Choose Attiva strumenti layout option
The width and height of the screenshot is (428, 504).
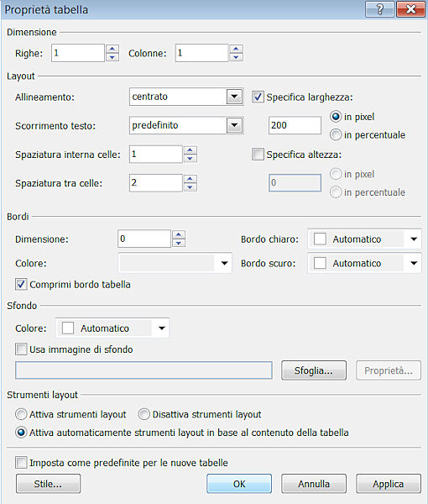tap(21, 414)
